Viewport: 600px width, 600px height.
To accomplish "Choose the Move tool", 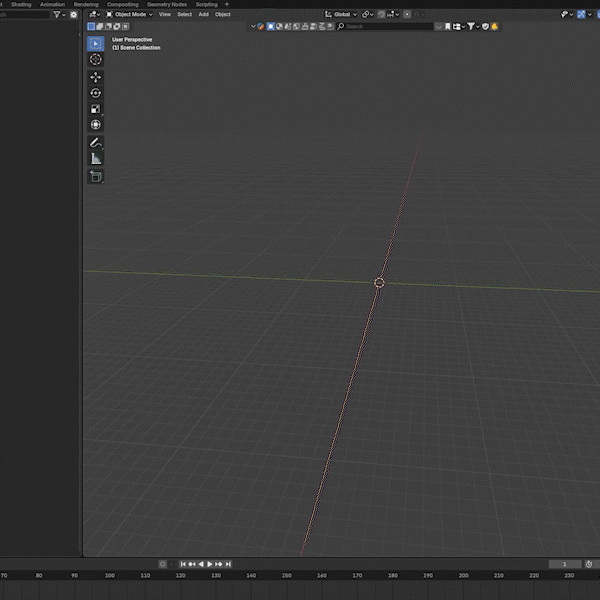I will point(96,77).
